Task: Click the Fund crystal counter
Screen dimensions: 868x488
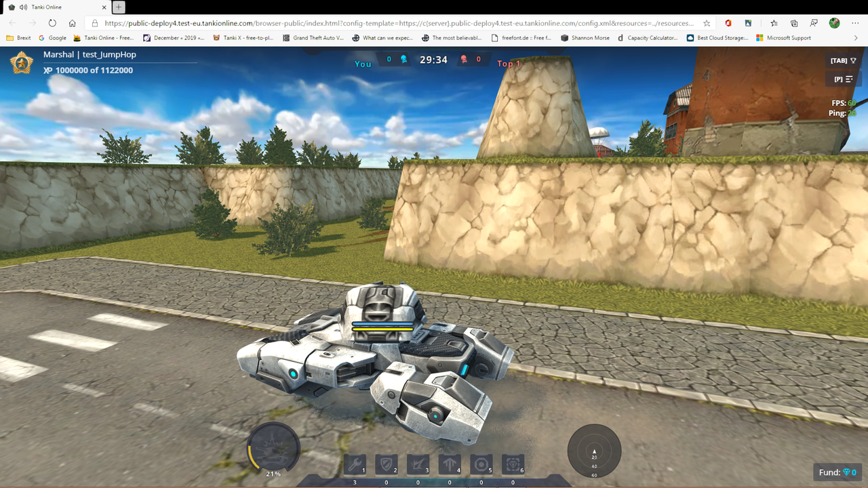Action: (x=837, y=472)
